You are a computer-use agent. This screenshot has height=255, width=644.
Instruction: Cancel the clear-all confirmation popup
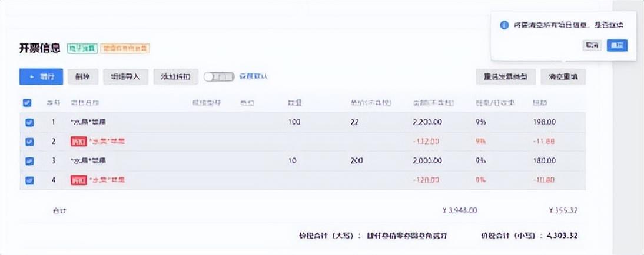(592, 45)
